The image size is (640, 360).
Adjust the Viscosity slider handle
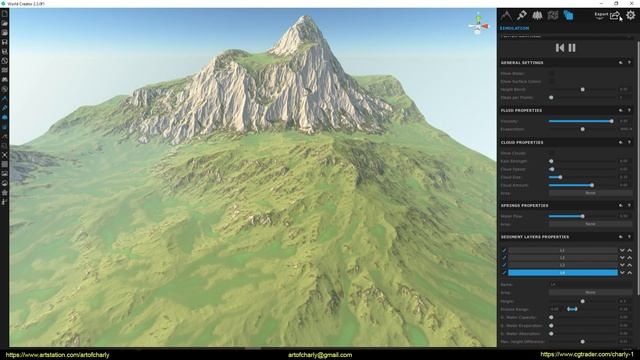pos(611,121)
